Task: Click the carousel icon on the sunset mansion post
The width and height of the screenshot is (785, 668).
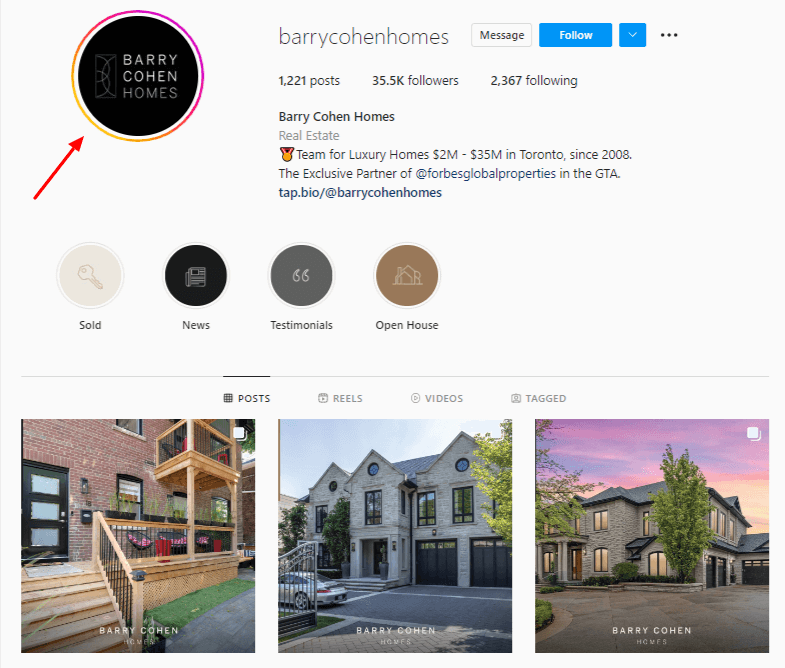Action: tap(753, 433)
